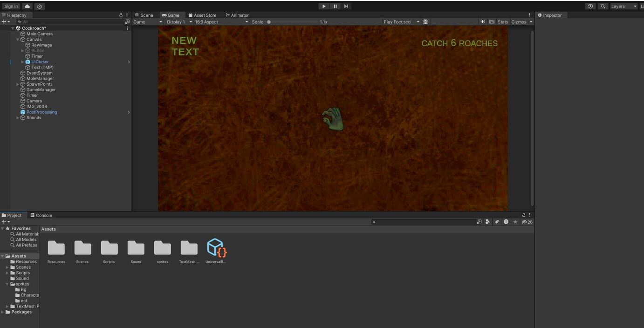Lock the Hierarchy panel
Image resolution: width=644 pixels, height=328 pixels.
pos(121,15)
